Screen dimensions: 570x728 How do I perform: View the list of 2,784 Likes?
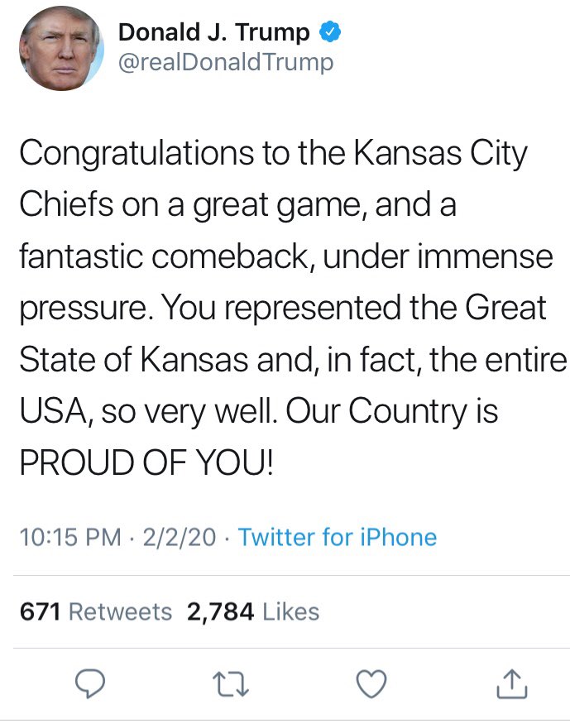click(253, 611)
